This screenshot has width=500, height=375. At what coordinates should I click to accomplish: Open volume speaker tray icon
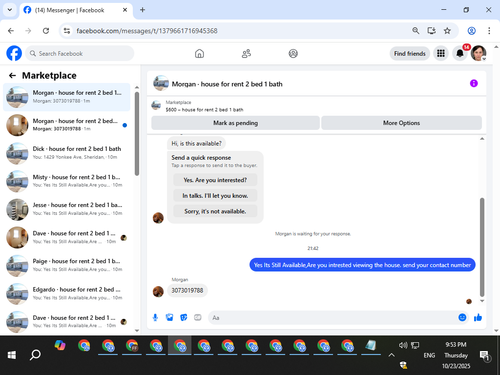(x=403, y=345)
